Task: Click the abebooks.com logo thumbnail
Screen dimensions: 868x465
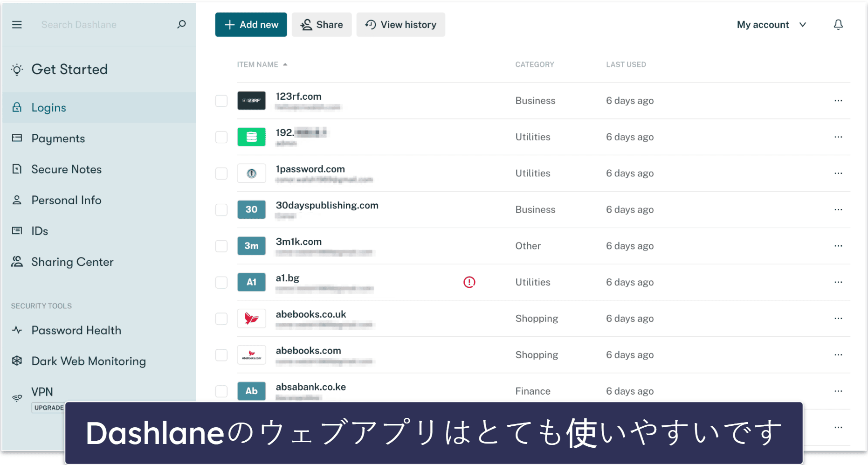Action: pyautogui.click(x=251, y=355)
